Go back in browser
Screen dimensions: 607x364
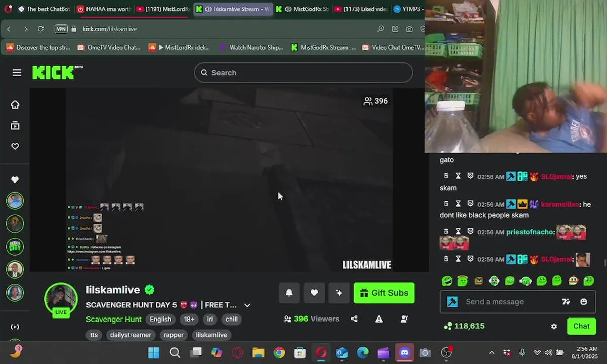pyautogui.click(x=9, y=29)
